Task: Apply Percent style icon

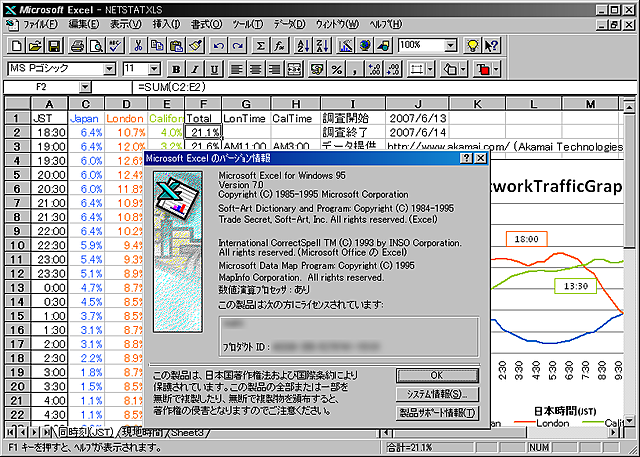Action: 336,69
